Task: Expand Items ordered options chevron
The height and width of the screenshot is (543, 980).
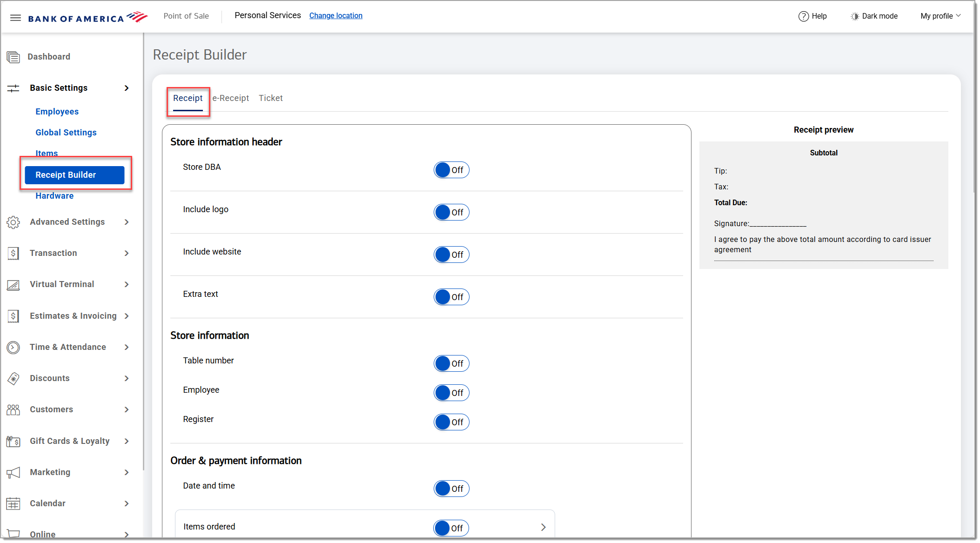Action: pos(543,528)
